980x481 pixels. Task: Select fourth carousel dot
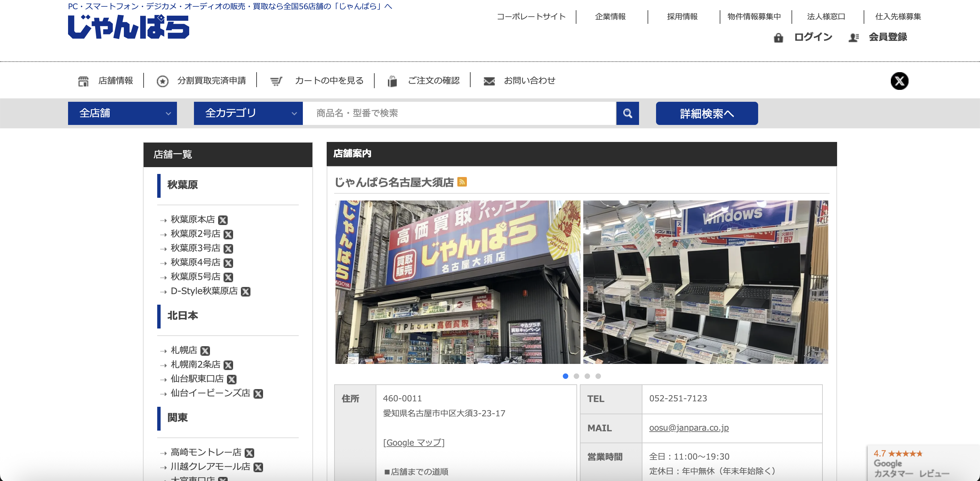[x=598, y=376]
